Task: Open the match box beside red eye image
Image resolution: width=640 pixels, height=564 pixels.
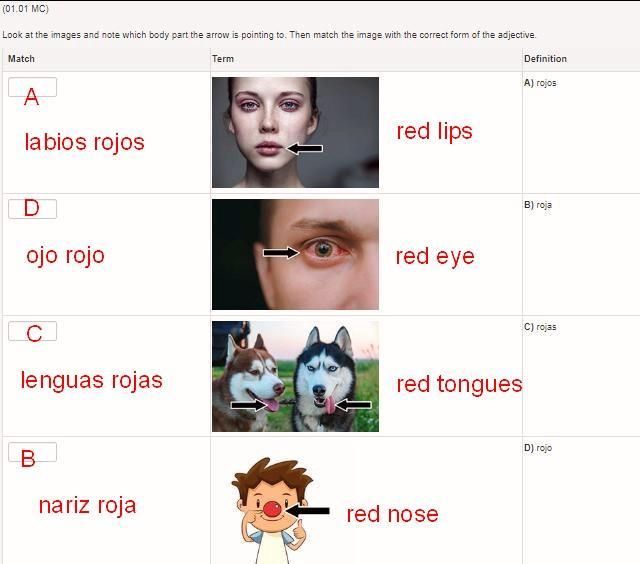Action: (32, 209)
